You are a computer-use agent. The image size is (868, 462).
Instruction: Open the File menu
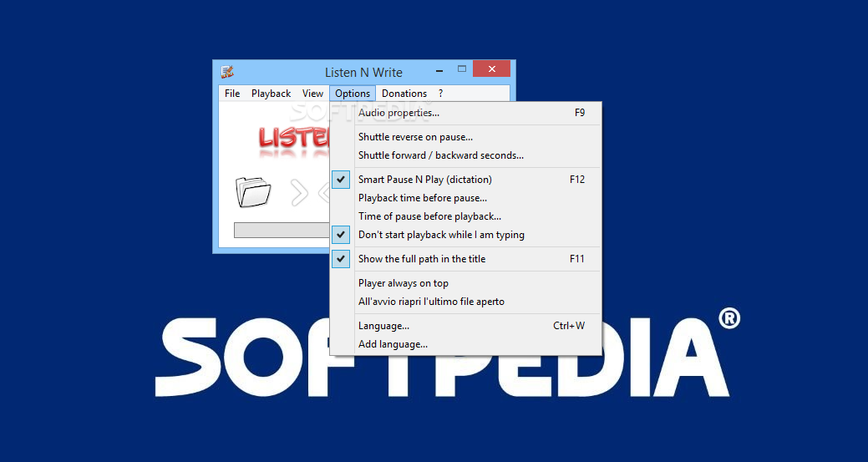[232, 94]
